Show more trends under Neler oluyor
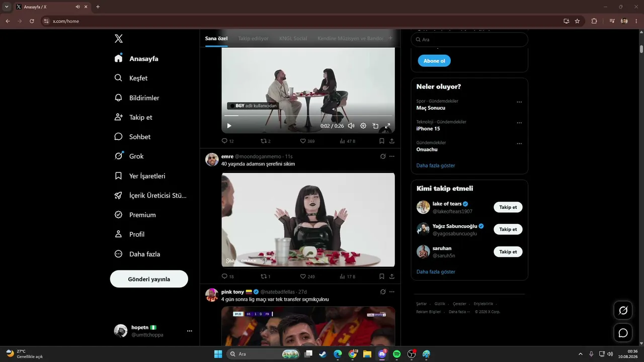Screen dimensions: 644x362 [436, 165]
